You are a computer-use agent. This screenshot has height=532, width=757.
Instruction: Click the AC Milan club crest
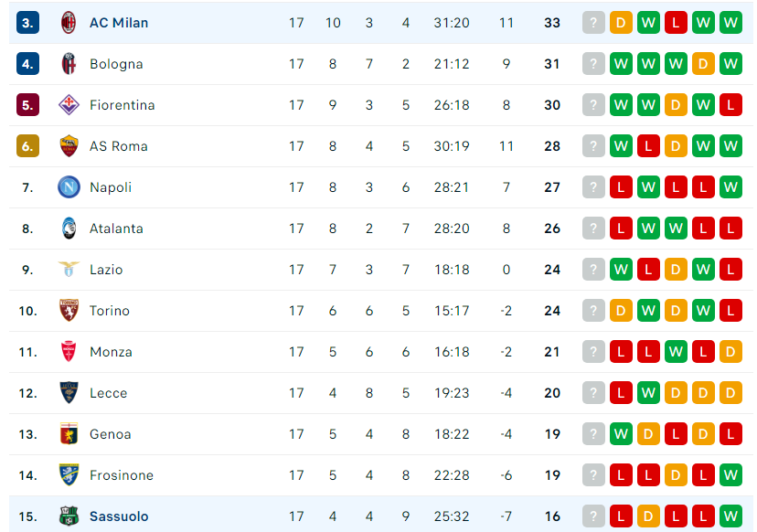point(69,23)
